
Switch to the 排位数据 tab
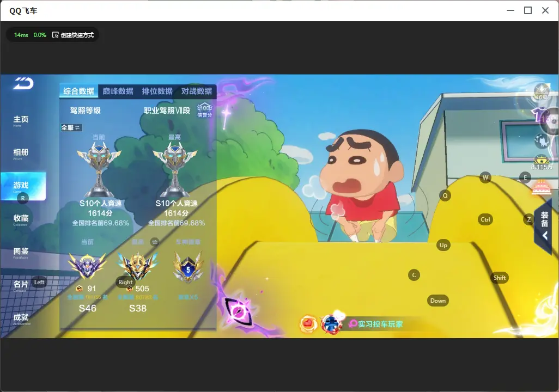pyautogui.click(x=157, y=91)
